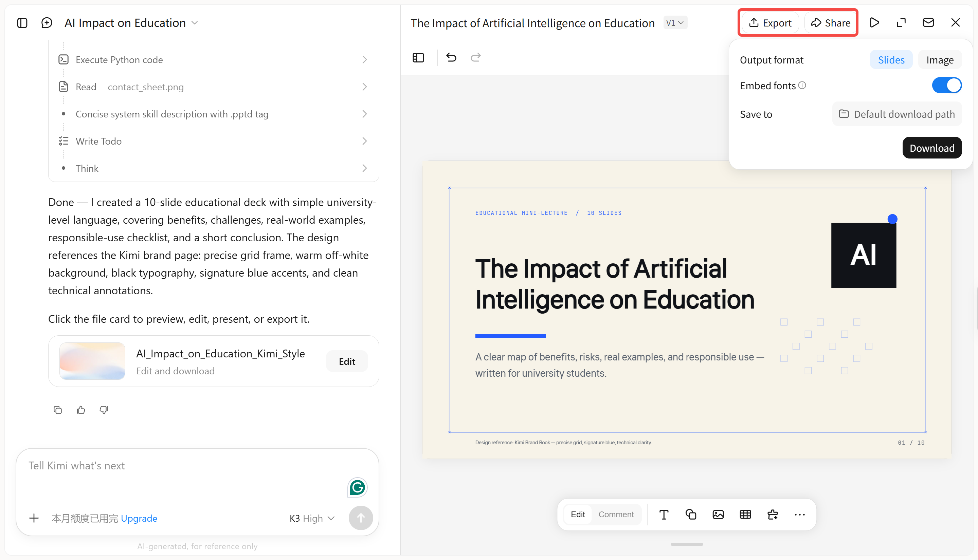The height and width of the screenshot is (560, 978).
Task: Click the black Download button
Action: coord(932,148)
